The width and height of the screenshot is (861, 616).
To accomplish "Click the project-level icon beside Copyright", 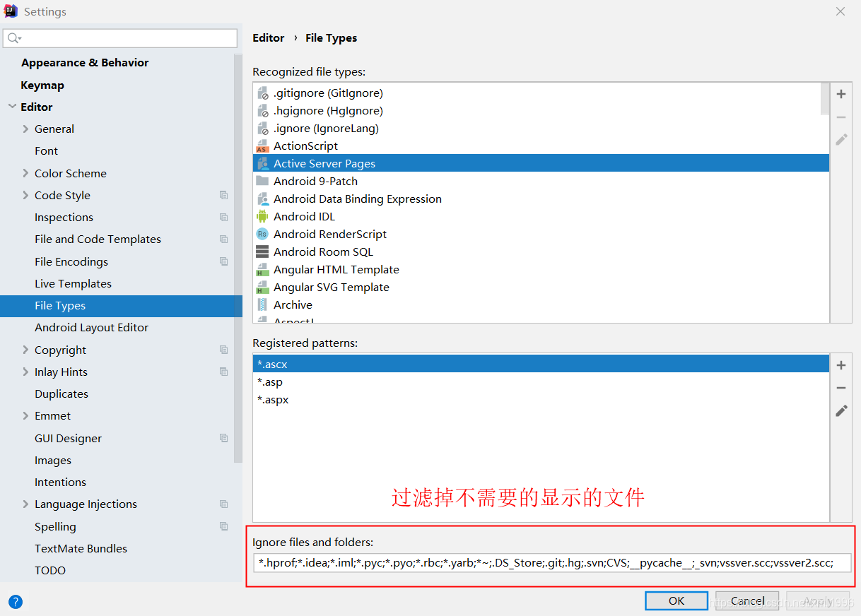I will 223,350.
